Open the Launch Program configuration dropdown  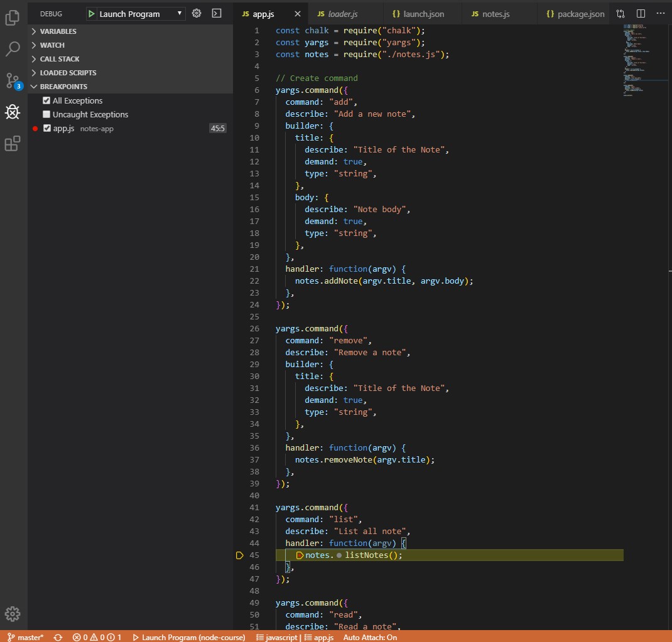tap(134, 13)
